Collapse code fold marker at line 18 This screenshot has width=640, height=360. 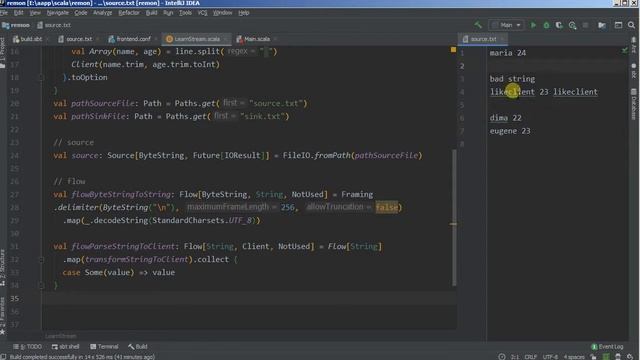click(x=41, y=78)
